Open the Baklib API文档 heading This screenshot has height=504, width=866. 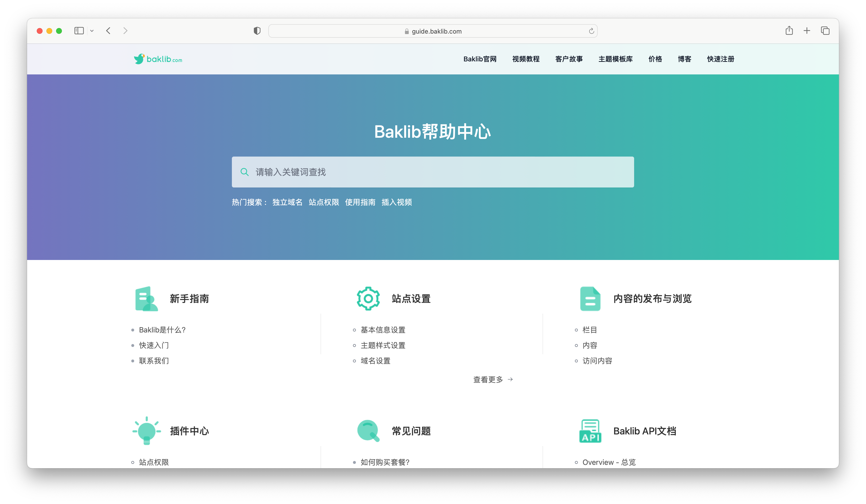point(645,431)
